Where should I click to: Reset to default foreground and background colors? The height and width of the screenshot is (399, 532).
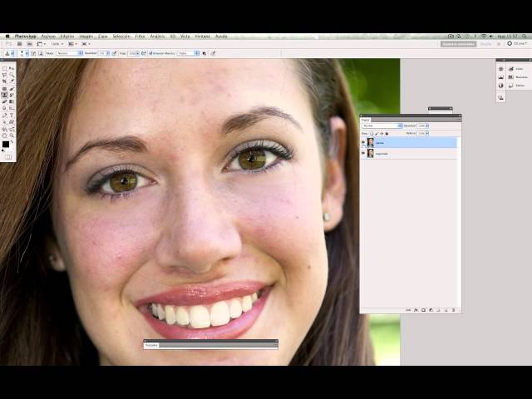coord(2,150)
